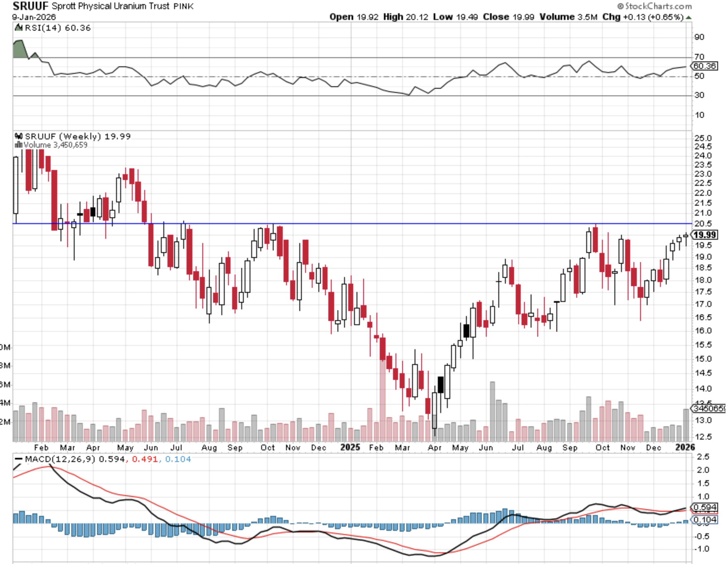Click the 3450659 volume value tag
The width and height of the screenshot is (728, 564).
pyautogui.click(x=708, y=408)
